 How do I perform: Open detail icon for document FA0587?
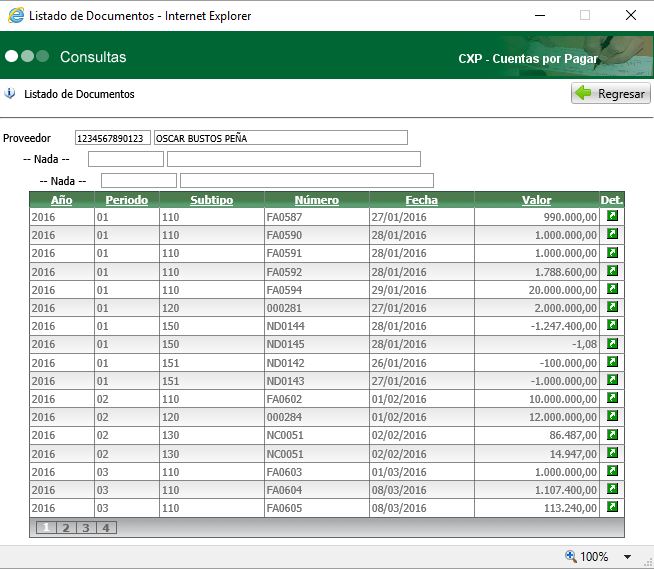tap(612, 216)
